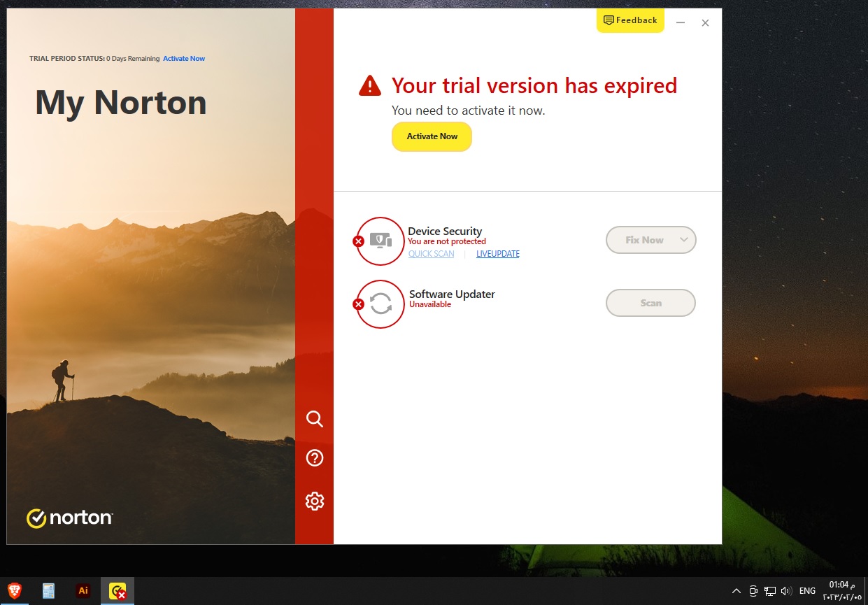Click "Your trial version has expired" heading
This screenshot has height=605, width=868.
tap(534, 85)
